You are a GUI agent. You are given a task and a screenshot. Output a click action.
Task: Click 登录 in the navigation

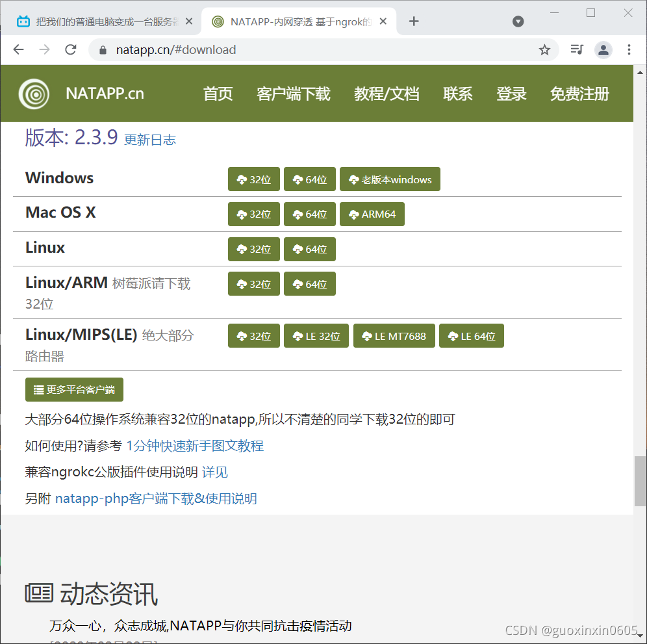[x=511, y=94]
